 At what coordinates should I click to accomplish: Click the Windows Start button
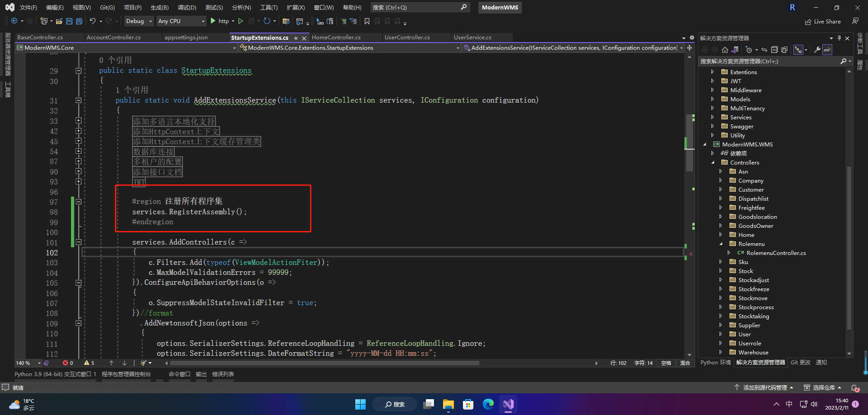click(x=360, y=404)
